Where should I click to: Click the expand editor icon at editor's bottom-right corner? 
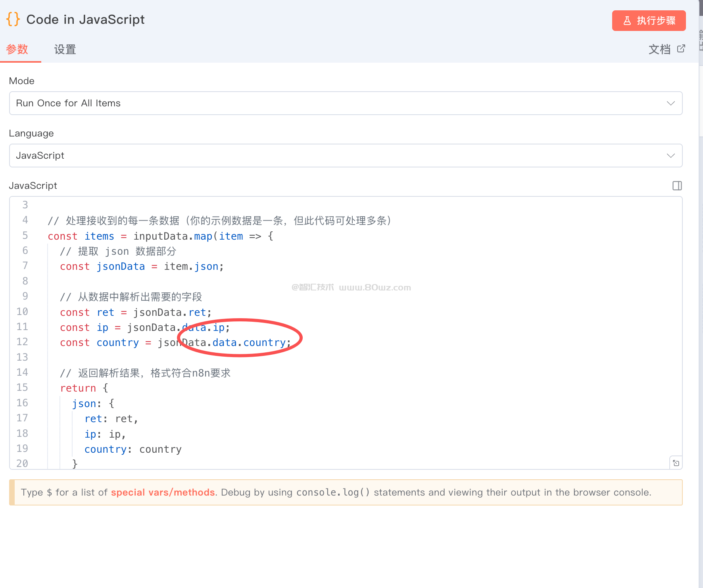[676, 463]
